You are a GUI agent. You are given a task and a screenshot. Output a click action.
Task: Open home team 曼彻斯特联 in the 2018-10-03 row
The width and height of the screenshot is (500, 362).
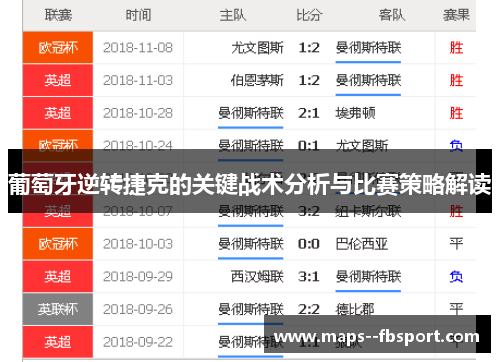[251, 244]
